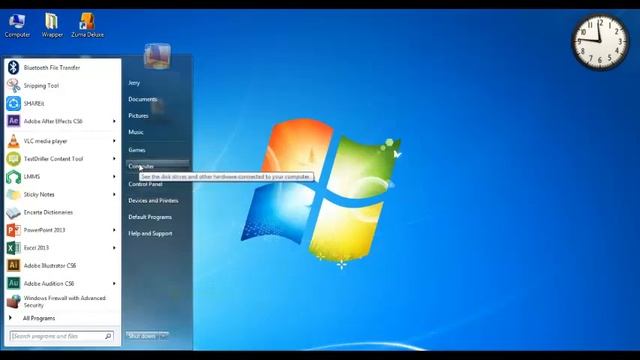The height and width of the screenshot is (360, 640).
Task: Launch the Excel 2013 icon
Action: pyautogui.click(x=13, y=248)
